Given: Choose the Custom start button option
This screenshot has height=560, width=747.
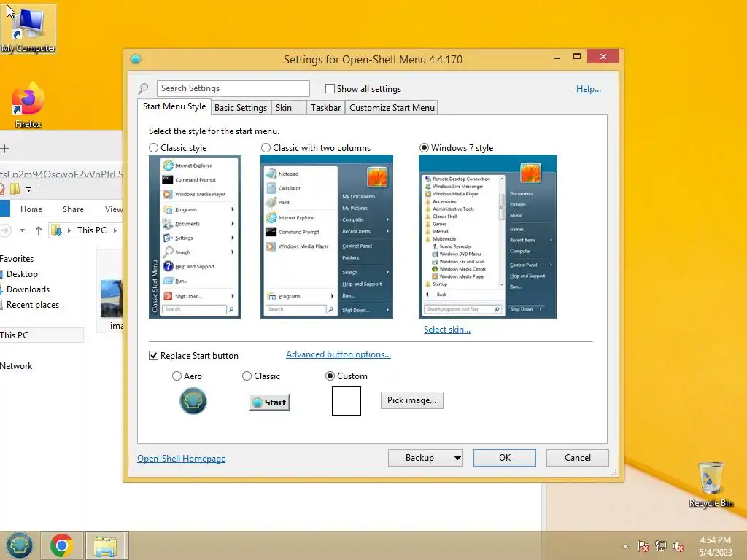Looking at the screenshot, I should click(x=330, y=376).
